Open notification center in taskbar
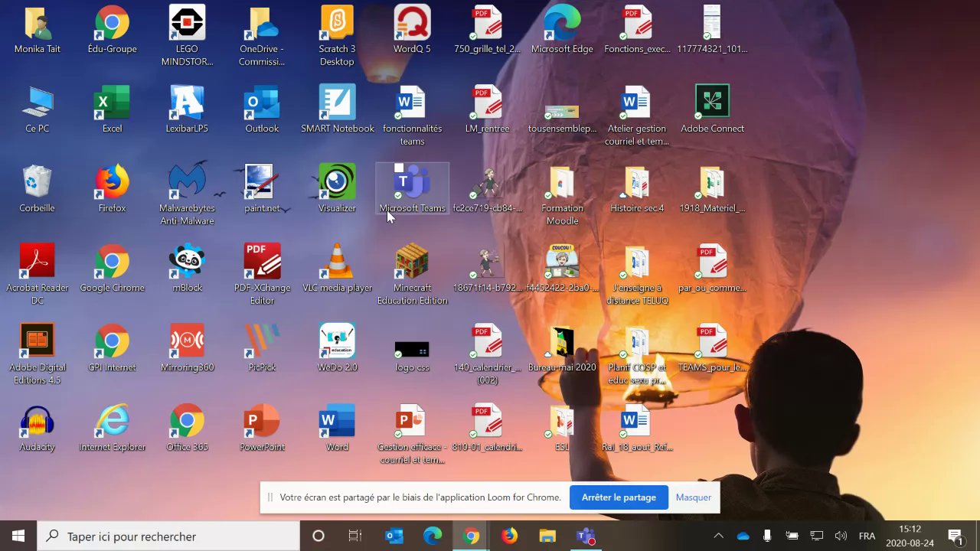 pos(955,536)
